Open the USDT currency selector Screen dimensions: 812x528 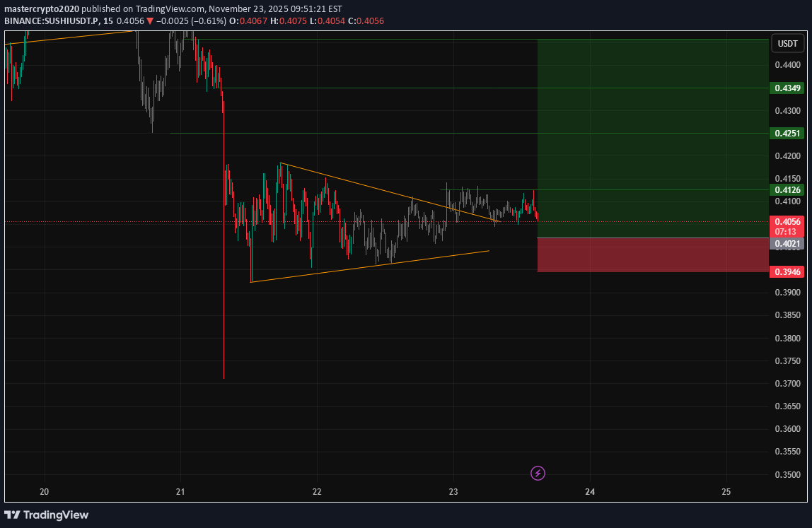point(787,44)
